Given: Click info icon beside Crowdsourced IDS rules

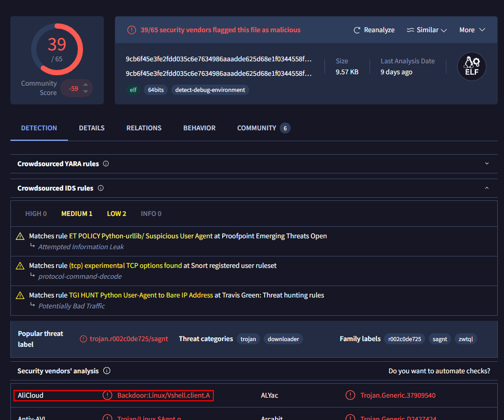Looking at the screenshot, I should pos(101,188).
